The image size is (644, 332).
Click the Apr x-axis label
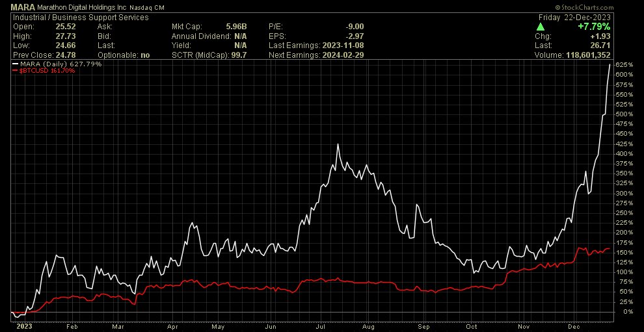172,327
